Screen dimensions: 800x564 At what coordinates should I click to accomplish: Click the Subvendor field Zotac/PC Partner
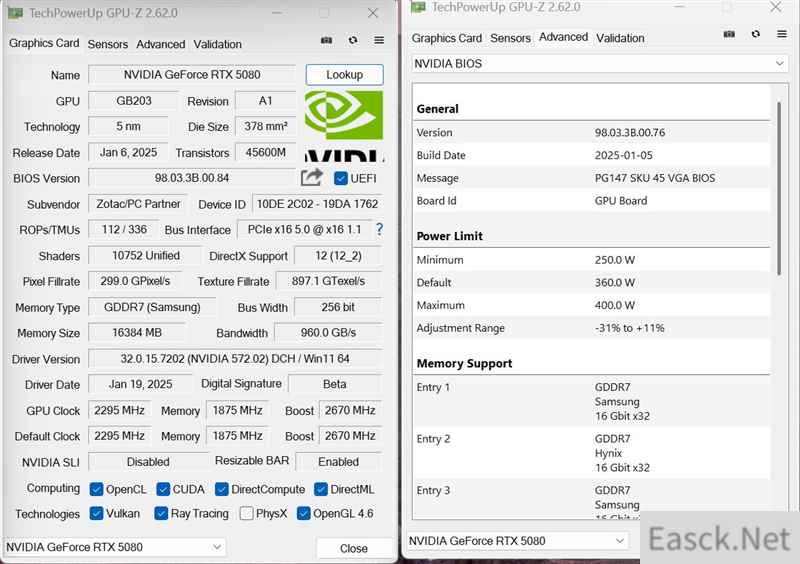tap(138, 204)
